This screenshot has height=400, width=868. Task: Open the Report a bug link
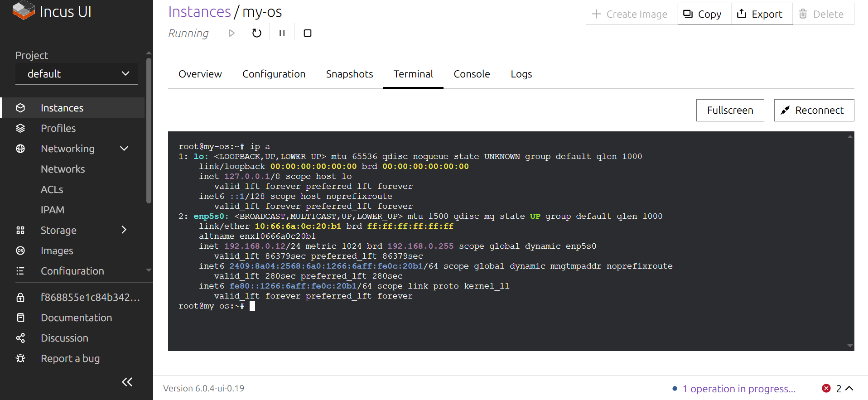[70, 358]
